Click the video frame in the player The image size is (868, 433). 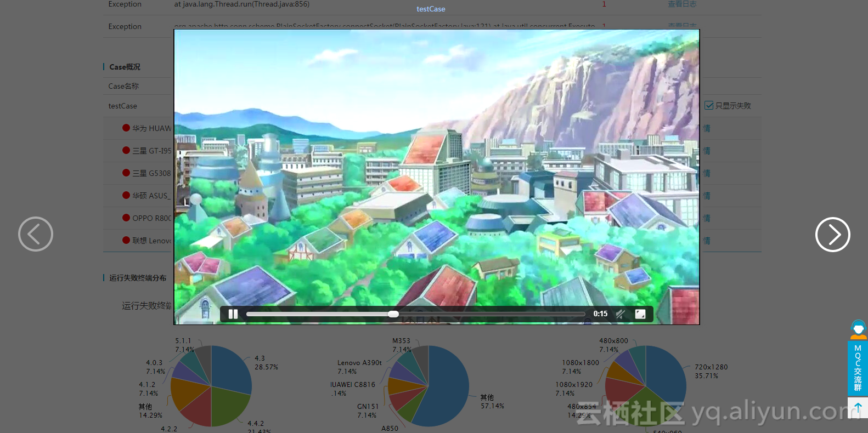click(437, 177)
